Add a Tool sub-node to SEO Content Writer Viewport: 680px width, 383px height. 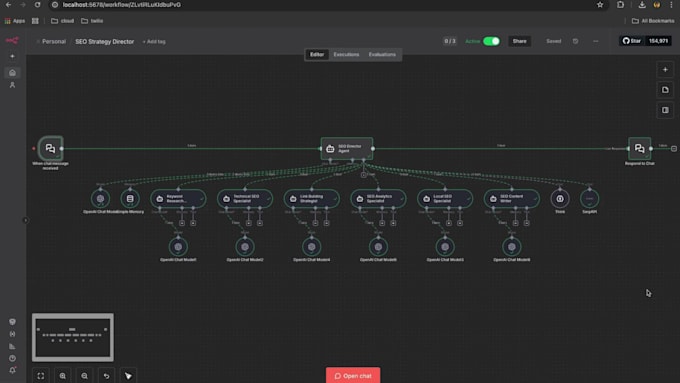point(526,223)
